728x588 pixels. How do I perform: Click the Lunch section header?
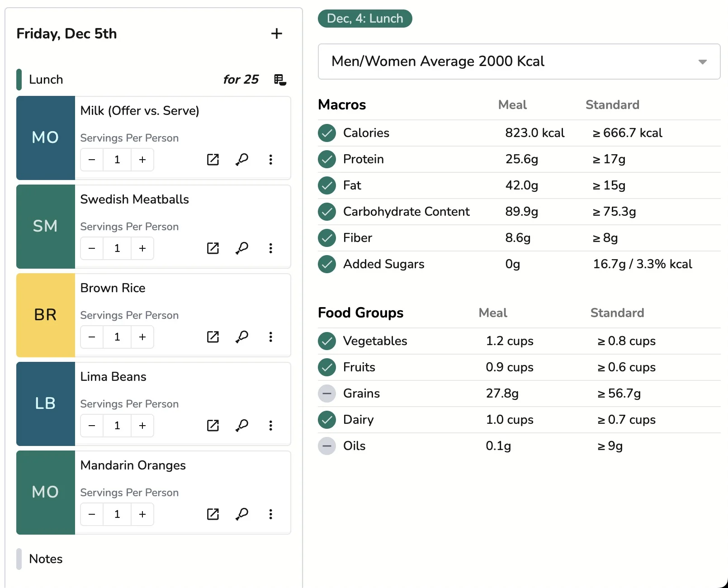click(x=46, y=80)
